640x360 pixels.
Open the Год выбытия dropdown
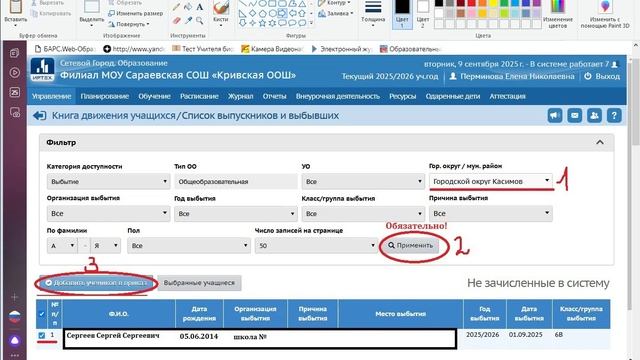[x=236, y=213]
